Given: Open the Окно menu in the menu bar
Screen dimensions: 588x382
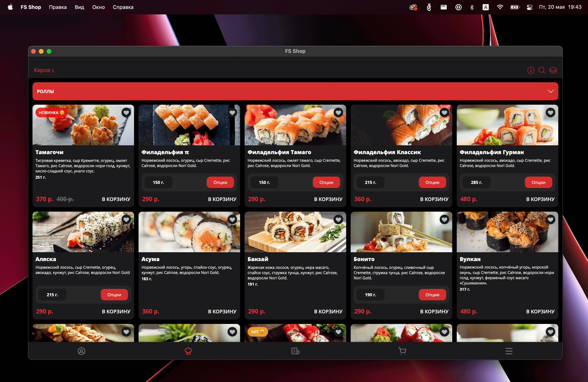Looking at the screenshot, I should (98, 7).
